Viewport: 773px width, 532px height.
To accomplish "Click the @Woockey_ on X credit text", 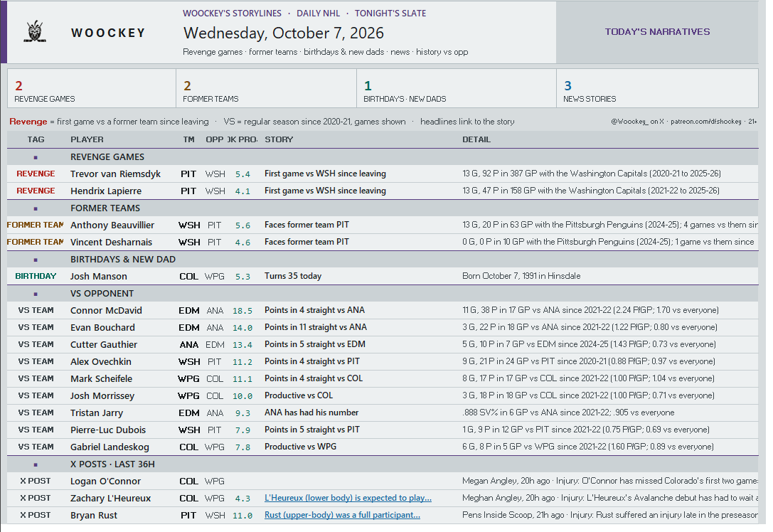I will (x=637, y=122).
